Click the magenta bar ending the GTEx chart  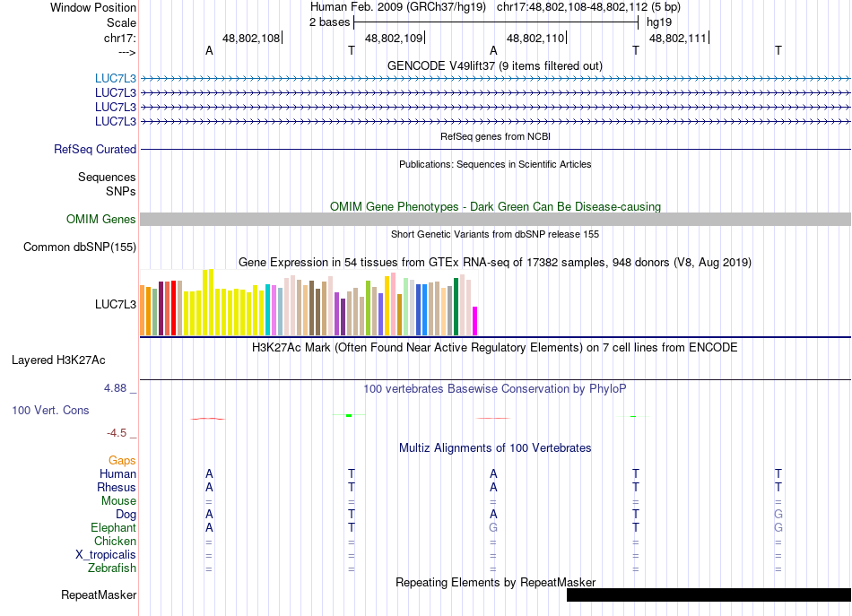(x=475, y=321)
